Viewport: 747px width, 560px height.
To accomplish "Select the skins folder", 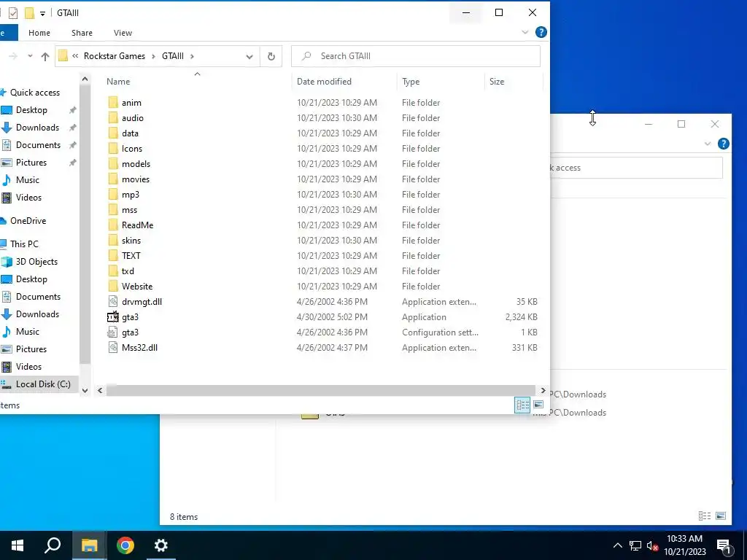I will click(131, 241).
